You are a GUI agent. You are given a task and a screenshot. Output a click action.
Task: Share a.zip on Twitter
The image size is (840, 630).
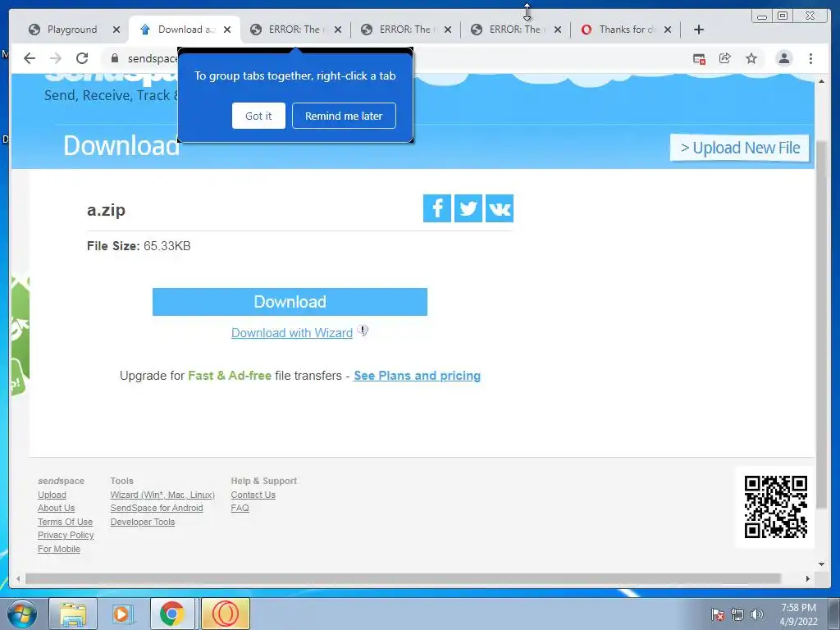point(468,208)
